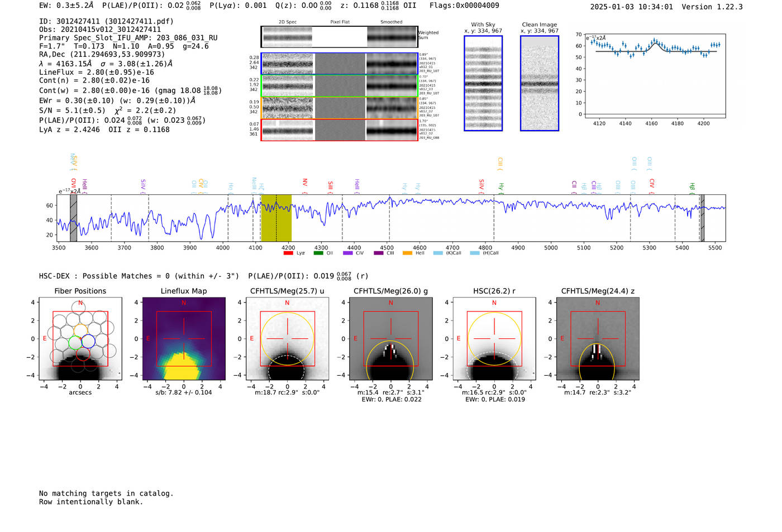Select the orange-framed 2D spectrum row
This screenshot has width=782, height=532.
[x=340, y=108]
